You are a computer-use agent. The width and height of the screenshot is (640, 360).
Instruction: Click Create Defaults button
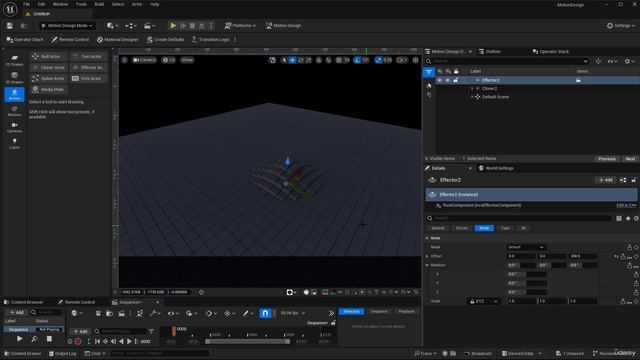click(166, 40)
